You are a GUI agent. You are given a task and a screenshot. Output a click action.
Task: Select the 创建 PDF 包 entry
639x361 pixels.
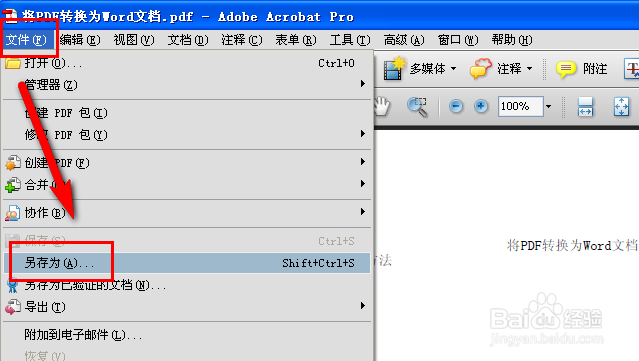click(x=187, y=113)
